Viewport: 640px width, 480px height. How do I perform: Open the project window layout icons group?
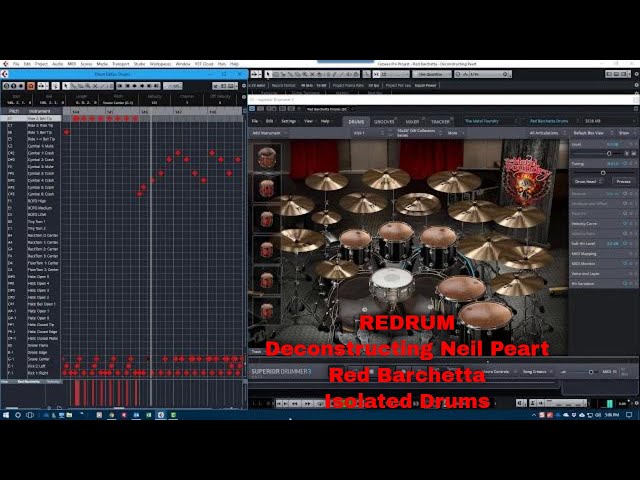tap(618, 74)
